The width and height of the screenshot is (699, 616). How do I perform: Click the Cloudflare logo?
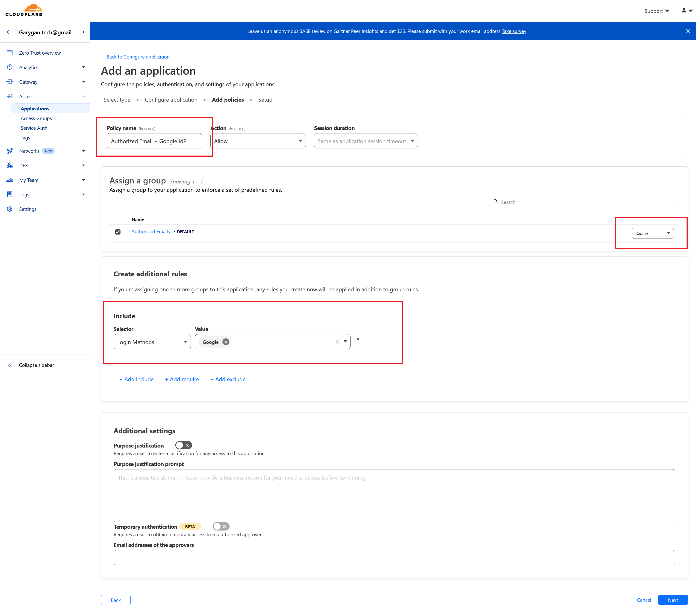[x=24, y=10]
